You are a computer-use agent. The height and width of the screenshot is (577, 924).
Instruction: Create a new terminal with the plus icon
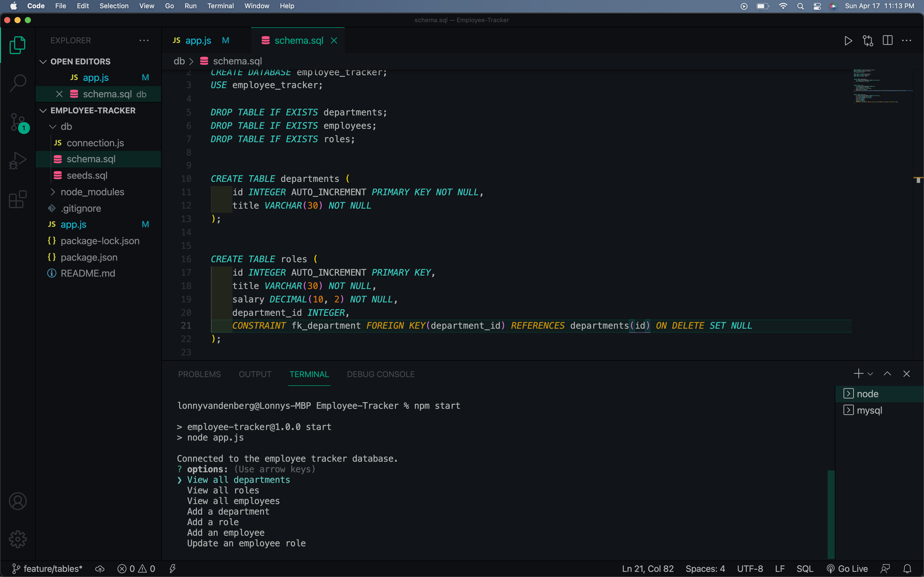click(858, 374)
